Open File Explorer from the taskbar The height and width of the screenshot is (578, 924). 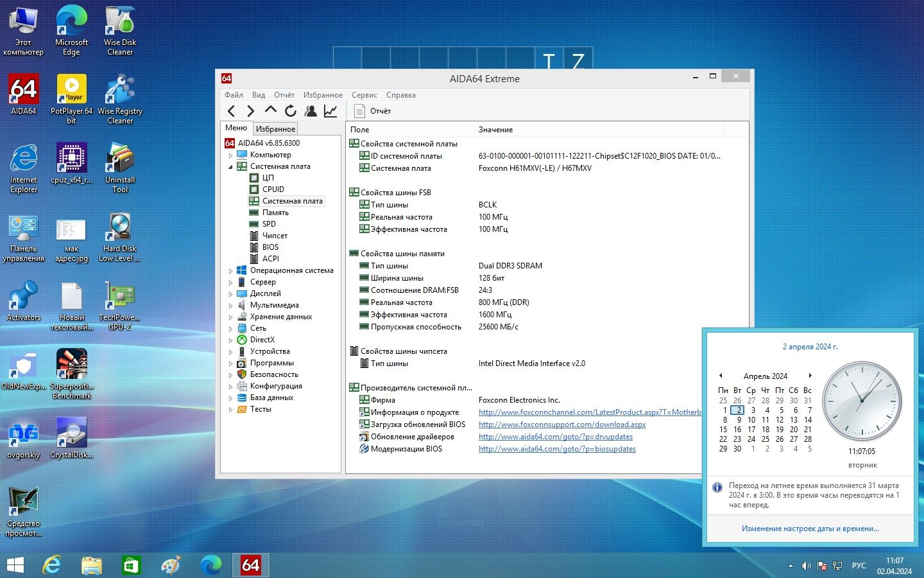click(x=92, y=565)
